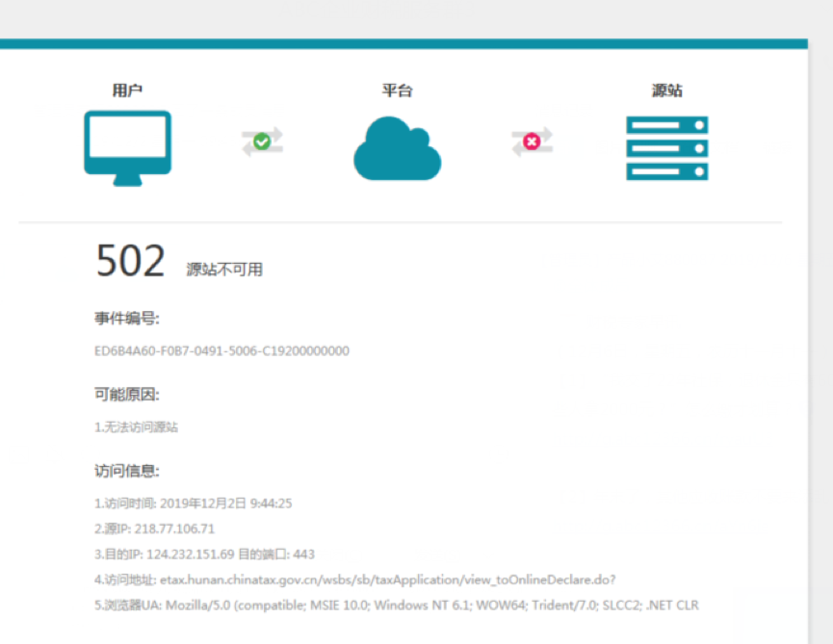Click the 源站不可用 error message

(x=224, y=270)
